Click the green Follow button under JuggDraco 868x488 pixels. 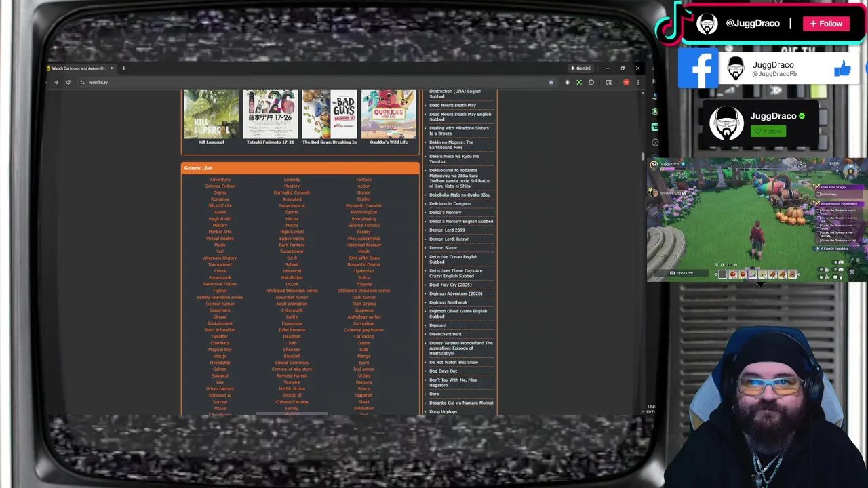point(768,131)
